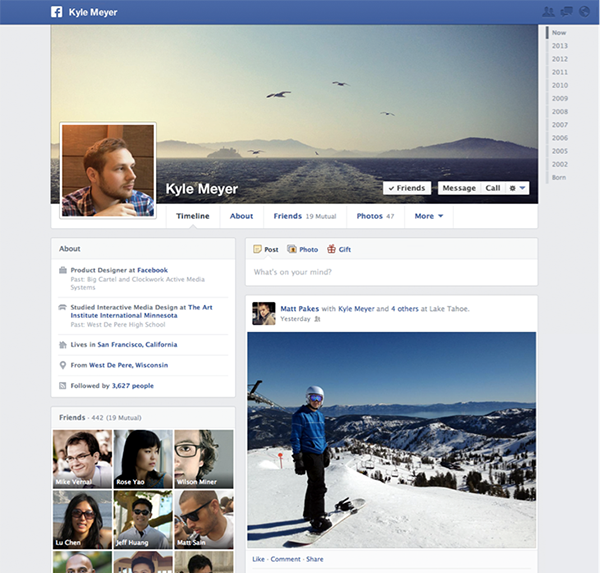Jump to 2009 on the timeline

[x=559, y=98]
